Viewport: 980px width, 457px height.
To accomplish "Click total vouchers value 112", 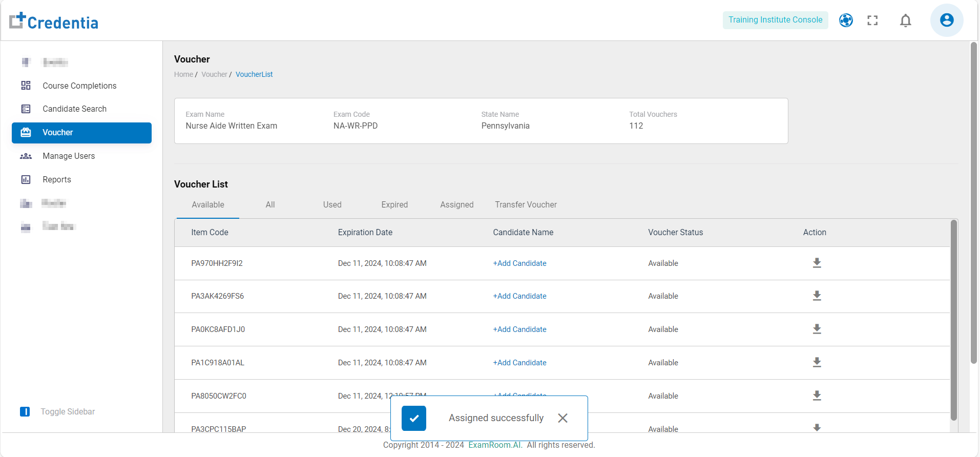I will click(x=636, y=126).
